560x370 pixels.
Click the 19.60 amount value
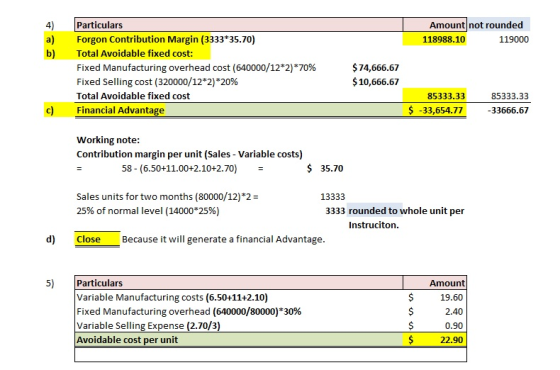pyautogui.click(x=451, y=298)
